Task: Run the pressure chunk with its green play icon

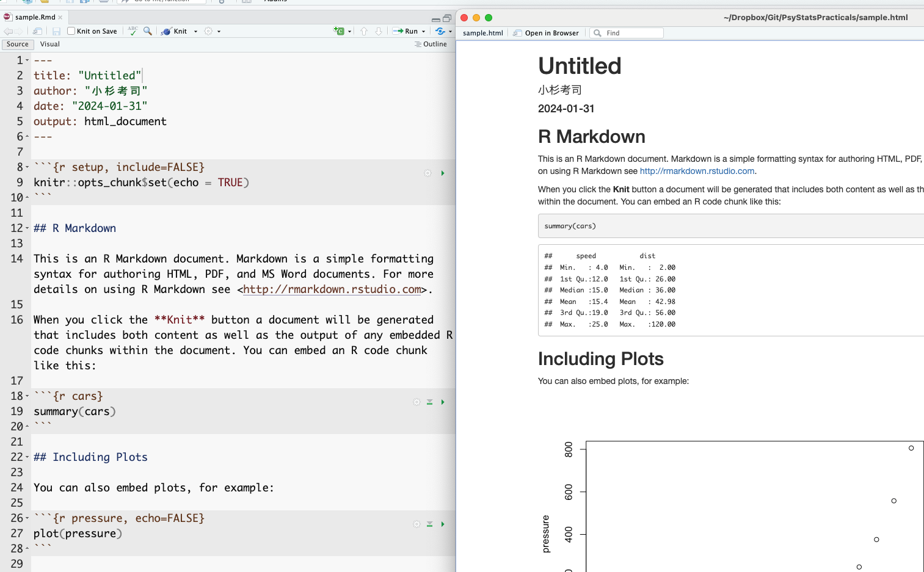Action: pyautogui.click(x=443, y=524)
